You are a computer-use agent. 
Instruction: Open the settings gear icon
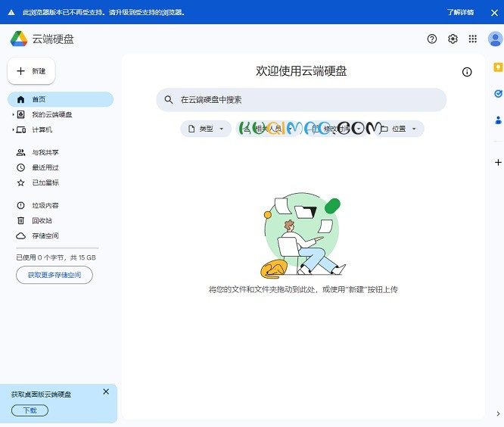pos(453,39)
